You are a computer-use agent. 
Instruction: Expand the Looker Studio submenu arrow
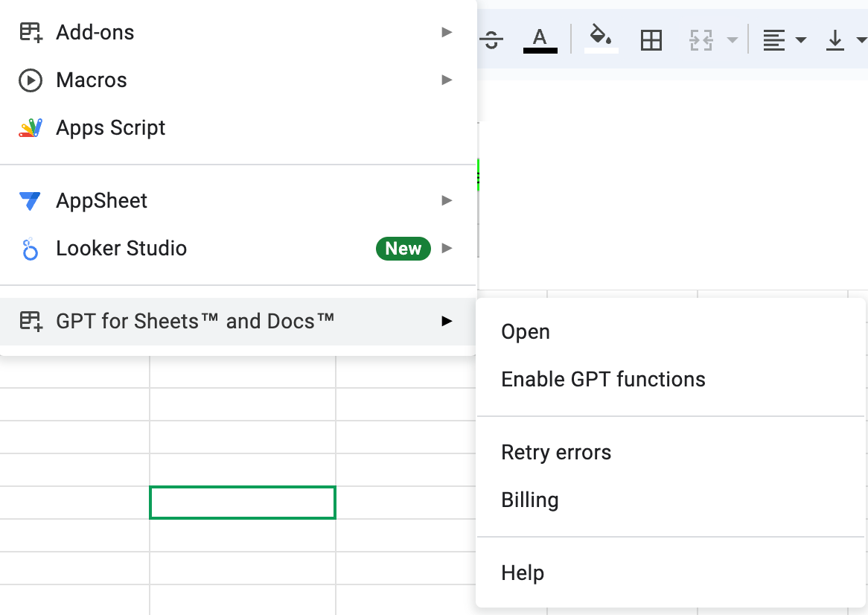tap(447, 248)
